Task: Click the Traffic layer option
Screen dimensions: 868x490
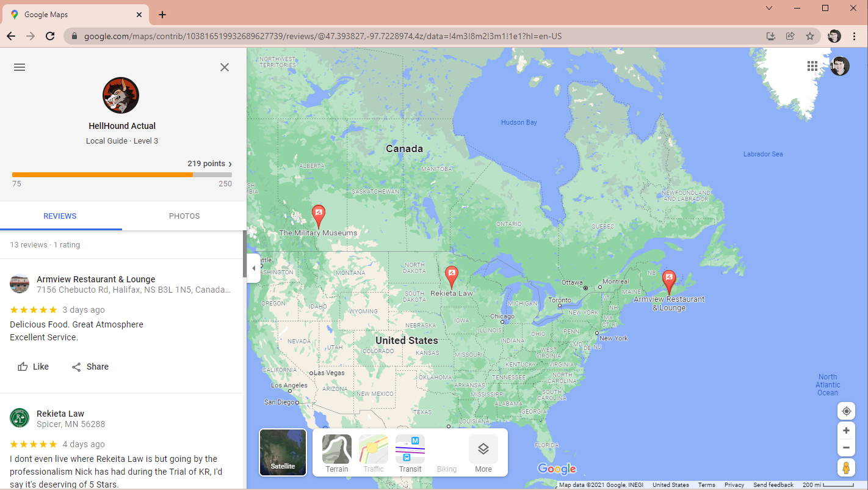Action: coord(374,453)
